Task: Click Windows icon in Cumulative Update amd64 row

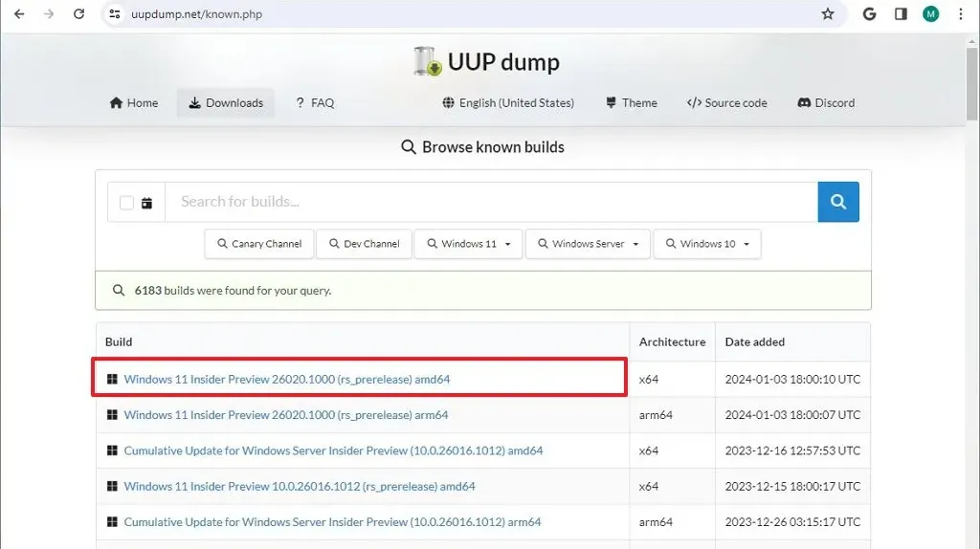Action: point(112,450)
